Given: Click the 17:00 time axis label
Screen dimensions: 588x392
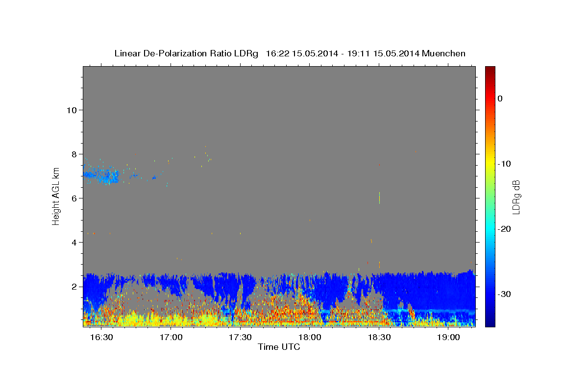Looking at the screenshot, I should pos(171,338).
